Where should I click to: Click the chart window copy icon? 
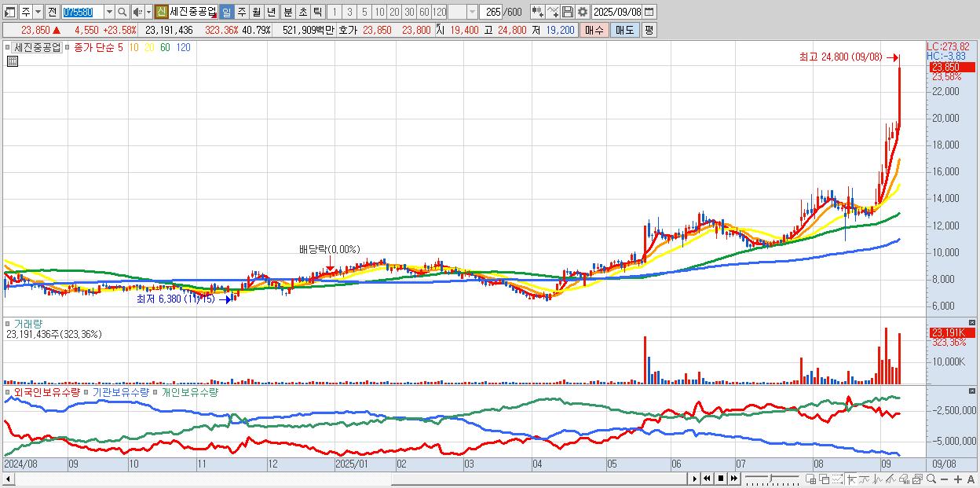pyautogui.click(x=917, y=479)
